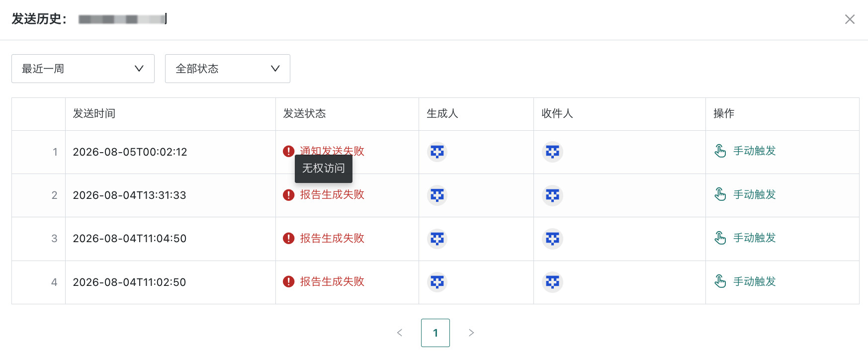Screen dimensions: 868x358
Task: Click the 报告生成失败 status in row 3
Action: pyautogui.click(x=332, y=238)
